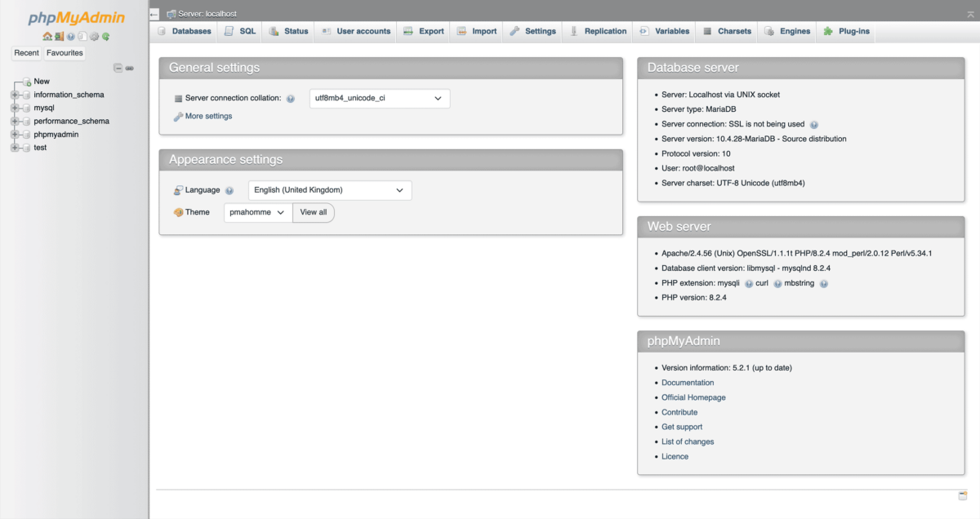Image resolution: width=980 pixels, height=519 pixels.
Task: Open the Theme dropdown
Action: point(257,211)
